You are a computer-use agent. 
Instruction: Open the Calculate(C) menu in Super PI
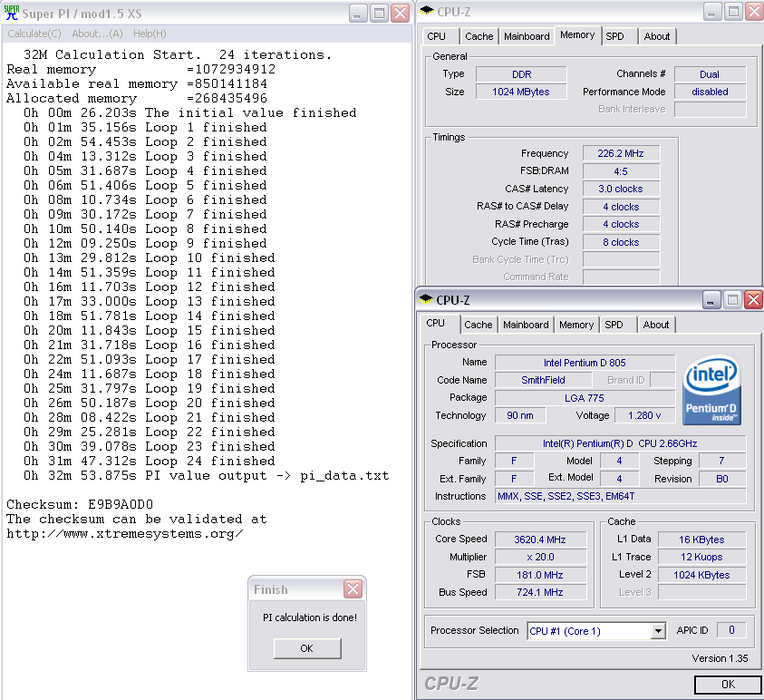click(x=34, y=34)
